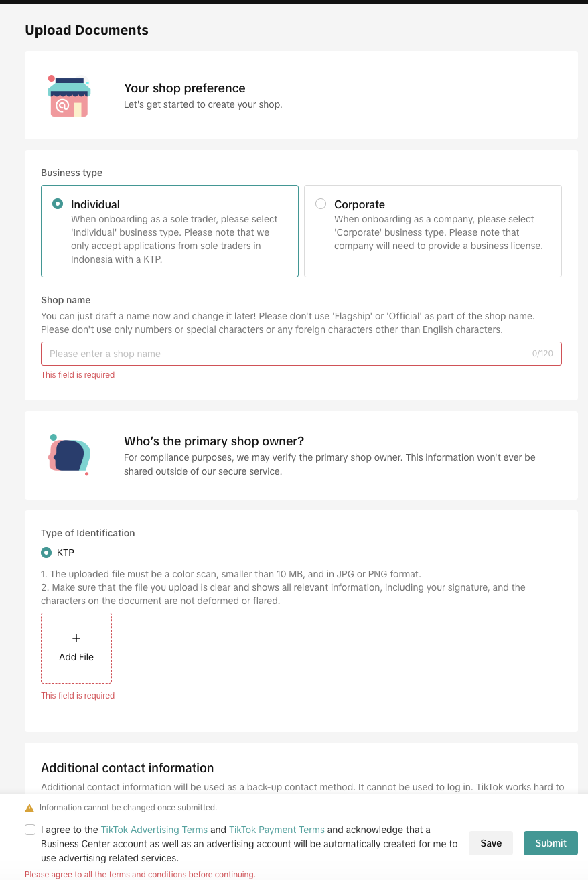Click the storefront illustration icon
The image size is (588, 880).
pyautogui.click(x=69, y=96)
